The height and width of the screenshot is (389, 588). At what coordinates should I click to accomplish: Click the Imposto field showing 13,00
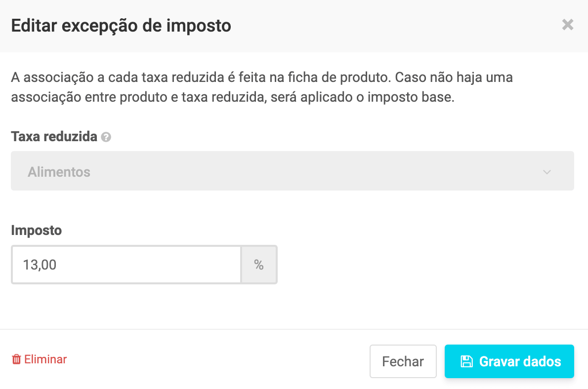coord(126,265)
